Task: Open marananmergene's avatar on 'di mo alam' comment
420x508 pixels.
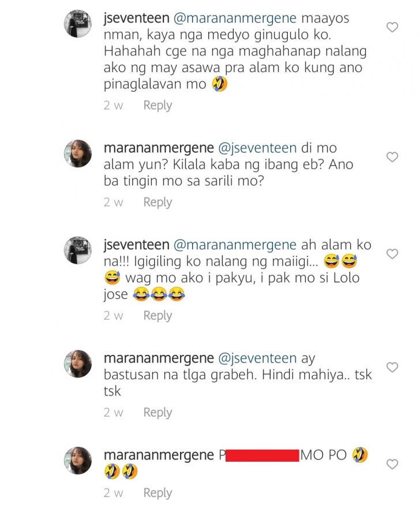Action: [x=78, y=153]
